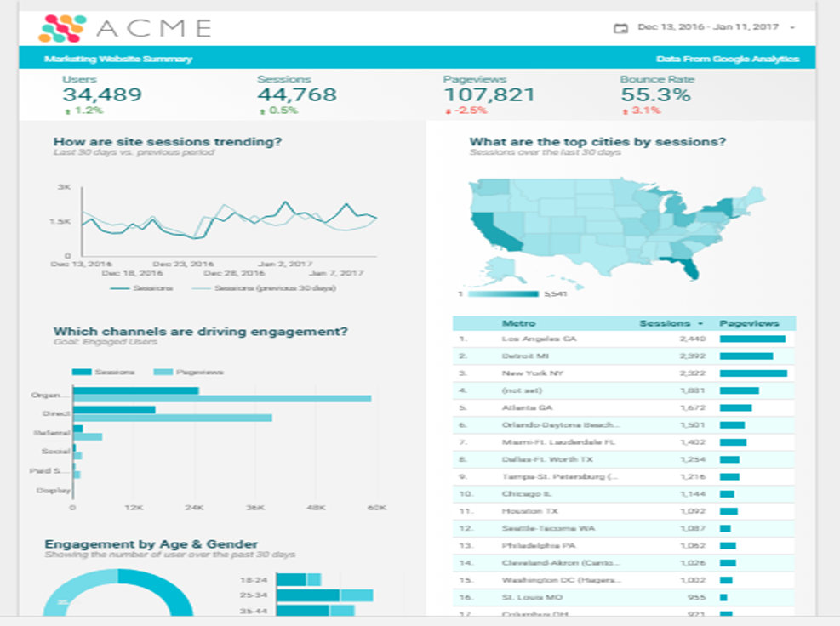Click Florida on the US map
The height and width of the screenshot is (626, 840).
pyautogui.click(x=688, y=266)
